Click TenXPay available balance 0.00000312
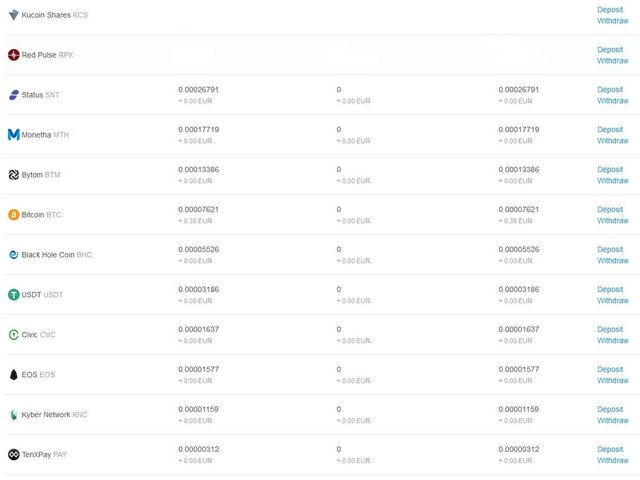 tap(198, 450)
